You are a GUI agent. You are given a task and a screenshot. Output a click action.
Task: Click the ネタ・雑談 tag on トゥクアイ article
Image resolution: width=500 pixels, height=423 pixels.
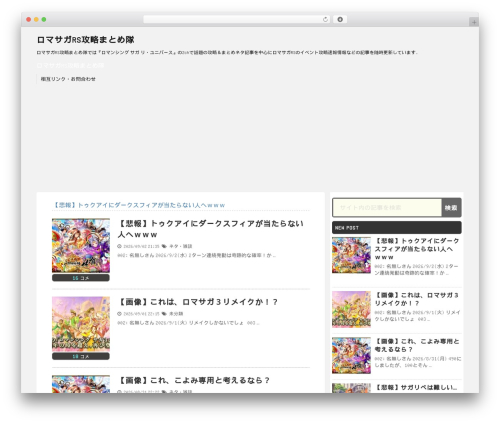[181, 246]
